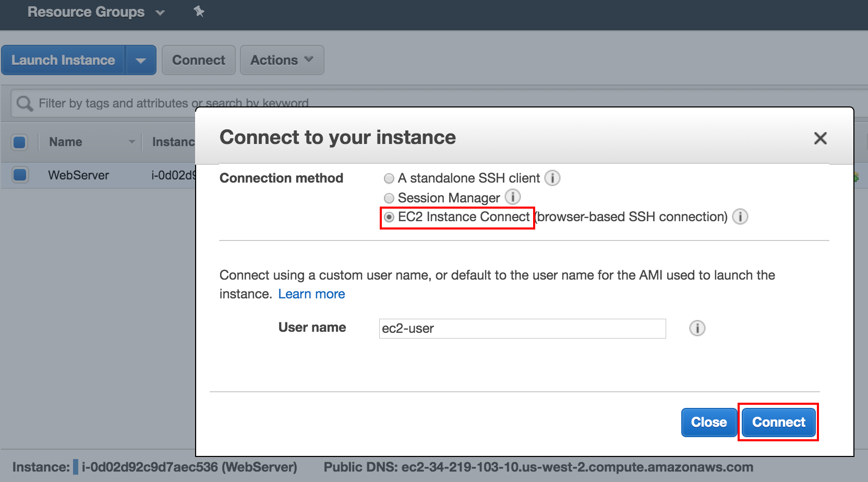The width and height of the screenshot is (868, 482).
Task: Open the Resource Groups dropdown menu
Action: pos(95,12)
